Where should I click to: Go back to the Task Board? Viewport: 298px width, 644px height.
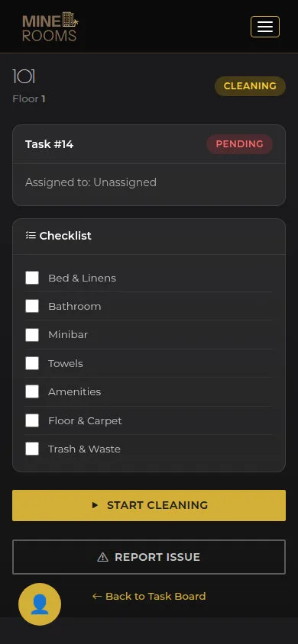click(x=149, y=597)
